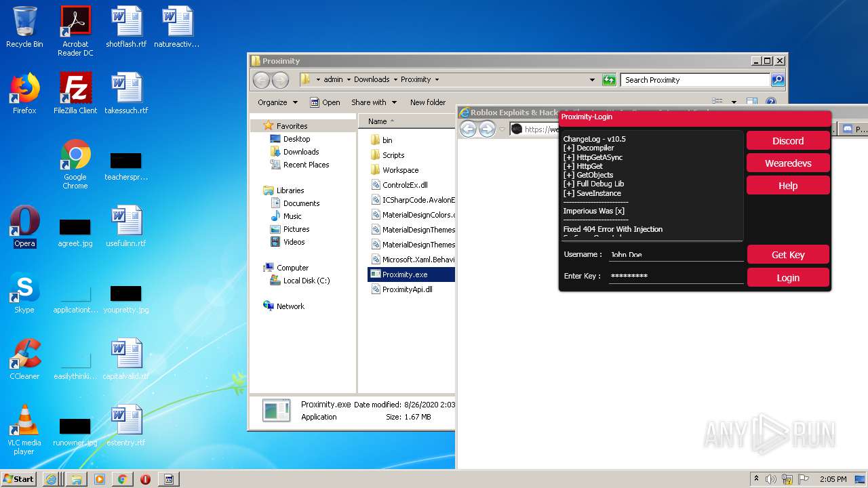The width and height of the screenshot is (868, 488).
Task: Click the Search Proximity box
Action: pyautogui.click(x=696, y=80)
